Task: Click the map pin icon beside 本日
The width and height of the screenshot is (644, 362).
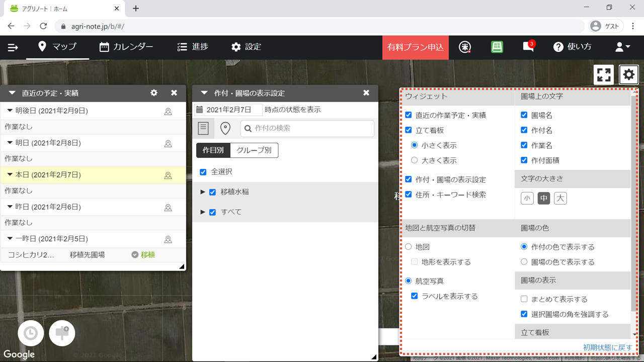Action: click(168, 175)
